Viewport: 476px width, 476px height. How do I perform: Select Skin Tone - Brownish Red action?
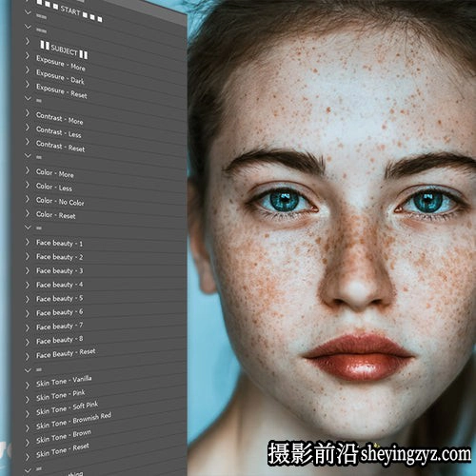73,421
